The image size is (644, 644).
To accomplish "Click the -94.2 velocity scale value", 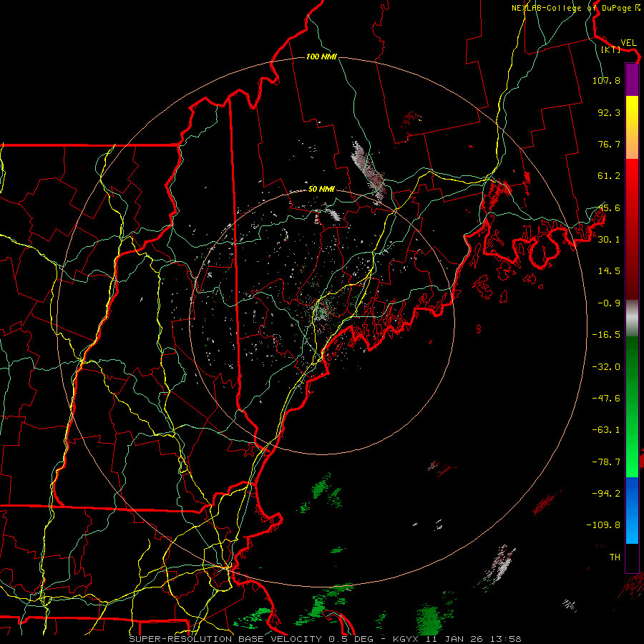I will (x=606, y=493).
